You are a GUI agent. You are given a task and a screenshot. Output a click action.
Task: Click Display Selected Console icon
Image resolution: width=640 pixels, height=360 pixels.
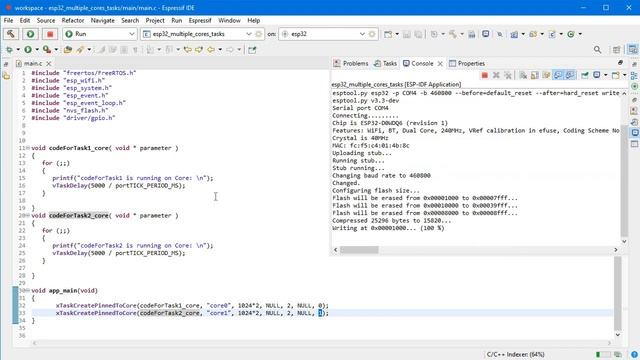(597, 75)
